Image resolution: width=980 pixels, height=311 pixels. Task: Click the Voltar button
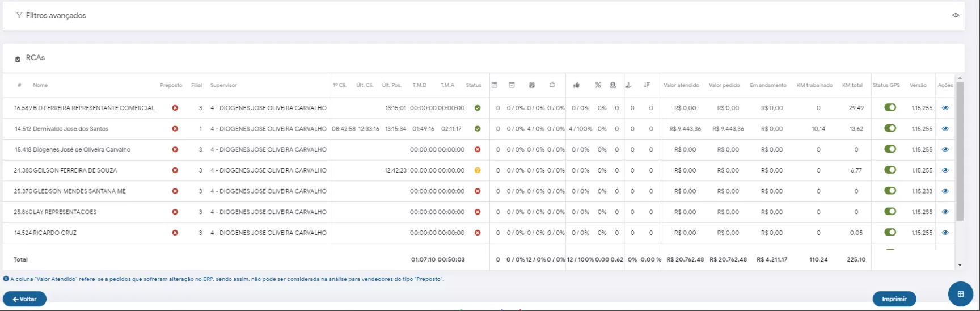24,299
